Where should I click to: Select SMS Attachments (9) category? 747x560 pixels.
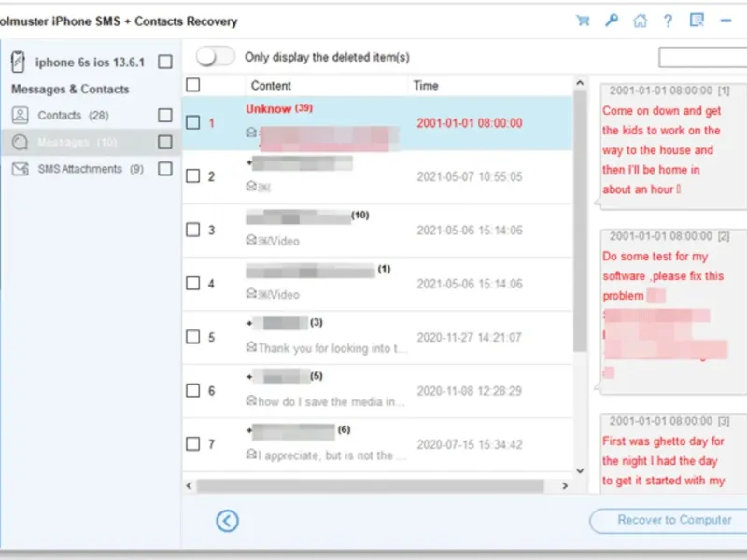91,169
